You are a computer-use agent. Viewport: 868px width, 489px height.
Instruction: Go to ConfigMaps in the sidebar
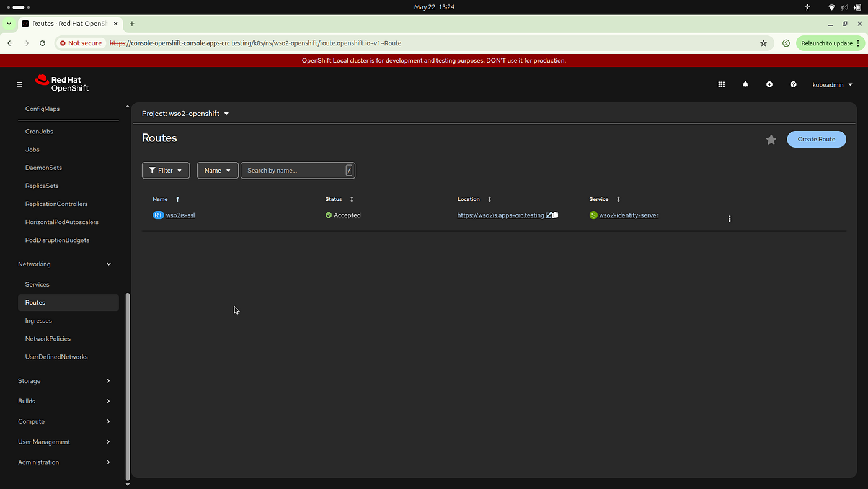click(42, 109)
